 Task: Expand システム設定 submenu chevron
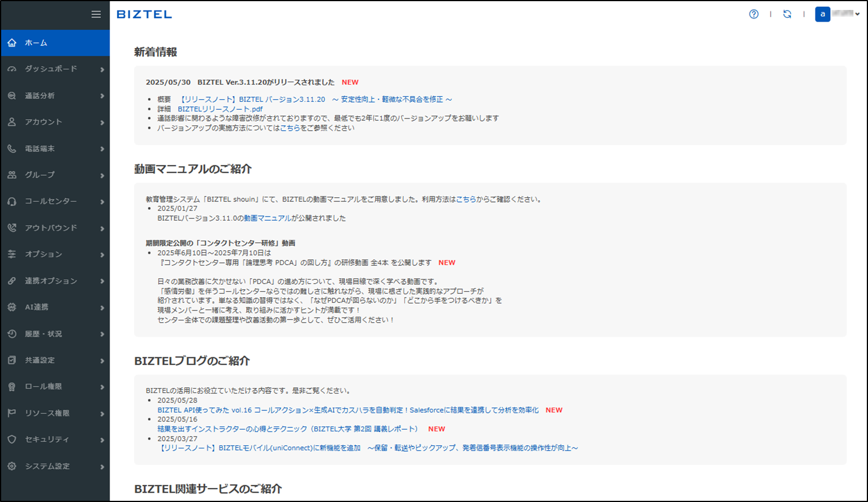[x=102, y=467]
